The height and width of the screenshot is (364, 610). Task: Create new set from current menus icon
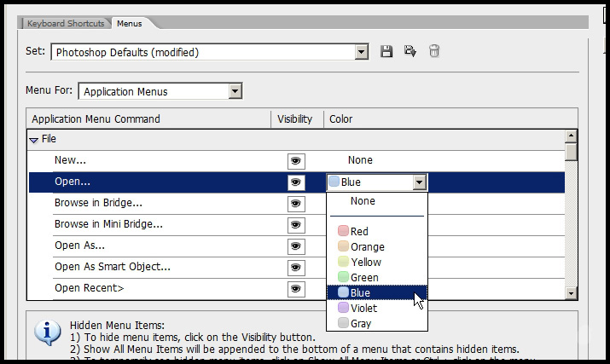410,52
